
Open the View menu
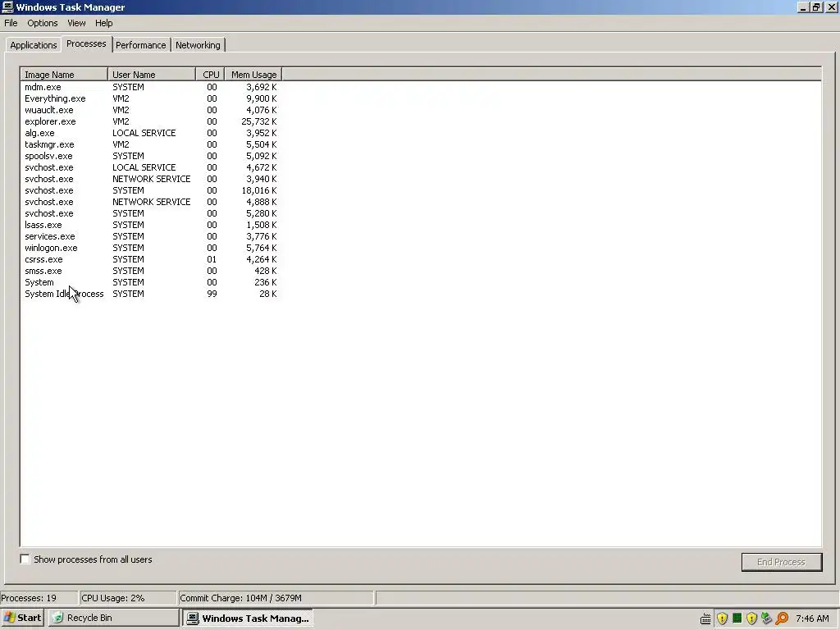point(76,23)
